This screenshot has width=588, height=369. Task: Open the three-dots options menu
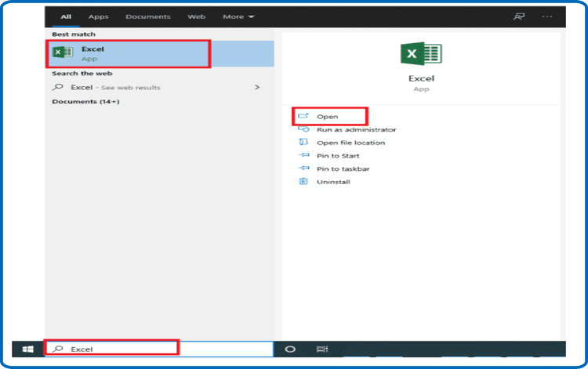click(x=547, y=16)
